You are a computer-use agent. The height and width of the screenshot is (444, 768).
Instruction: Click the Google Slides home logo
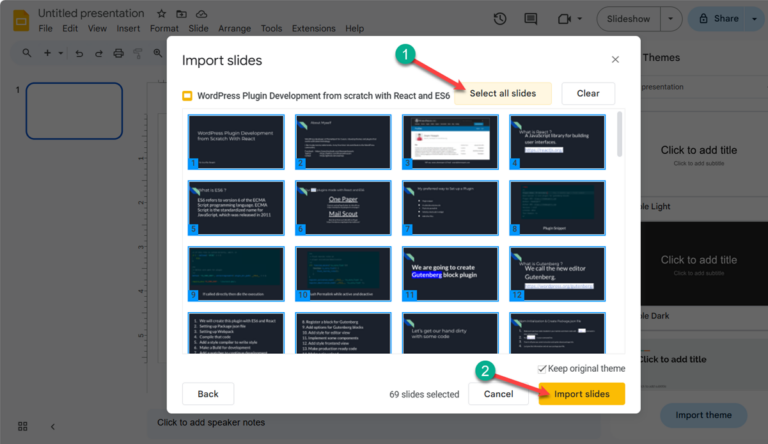[x=21, y=21]
